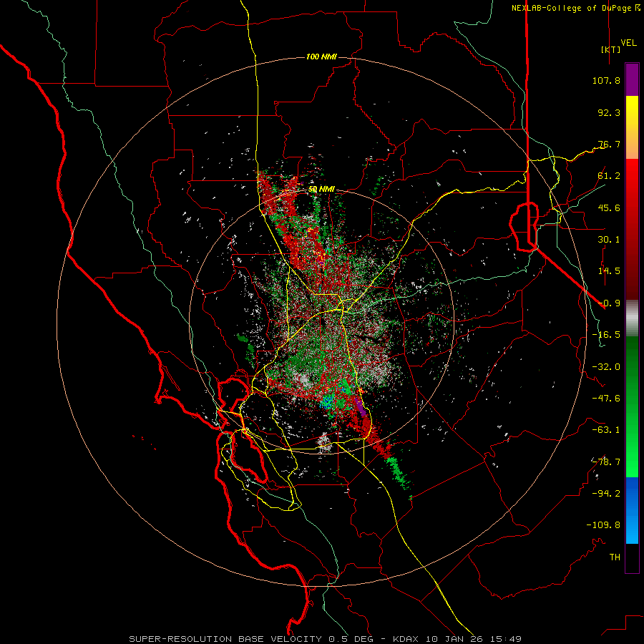This screenshot has width=644, height=644.
Task: Select the -109.8 scale value
Action: [603, 525]
